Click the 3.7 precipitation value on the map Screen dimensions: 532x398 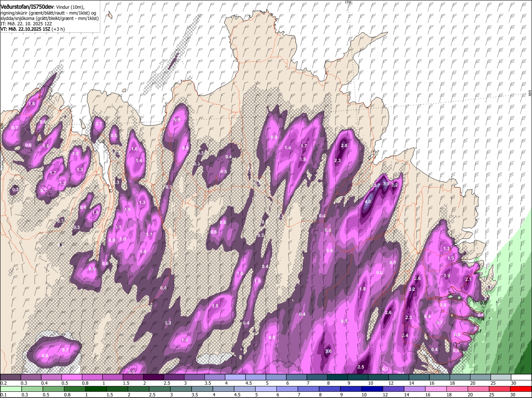(377, 185)
